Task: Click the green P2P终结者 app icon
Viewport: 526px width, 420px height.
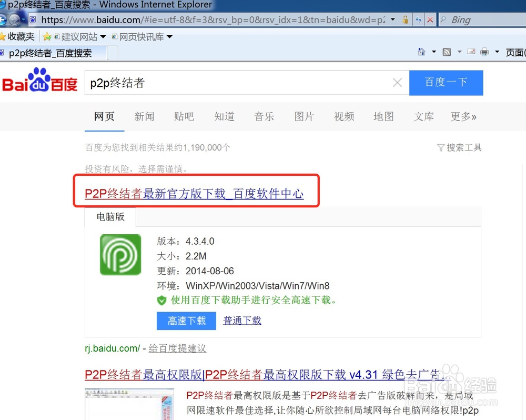Action: pos(120,255)
